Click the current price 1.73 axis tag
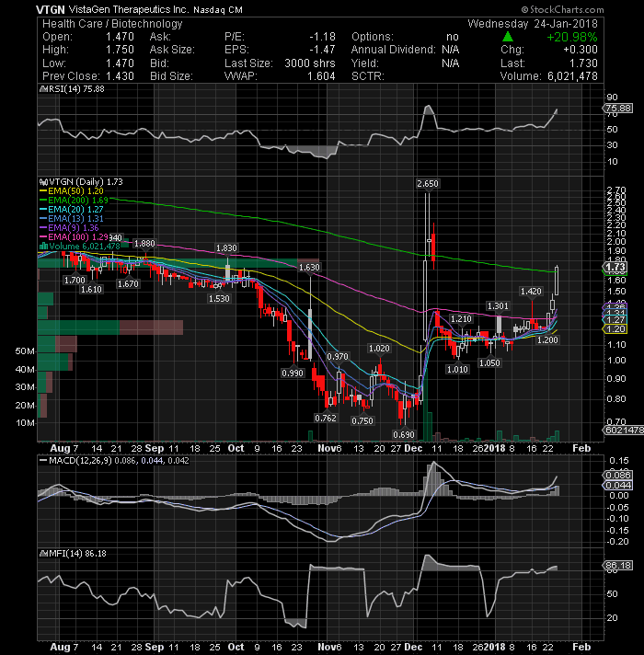The image size is (644, 655). coord(615,268)
